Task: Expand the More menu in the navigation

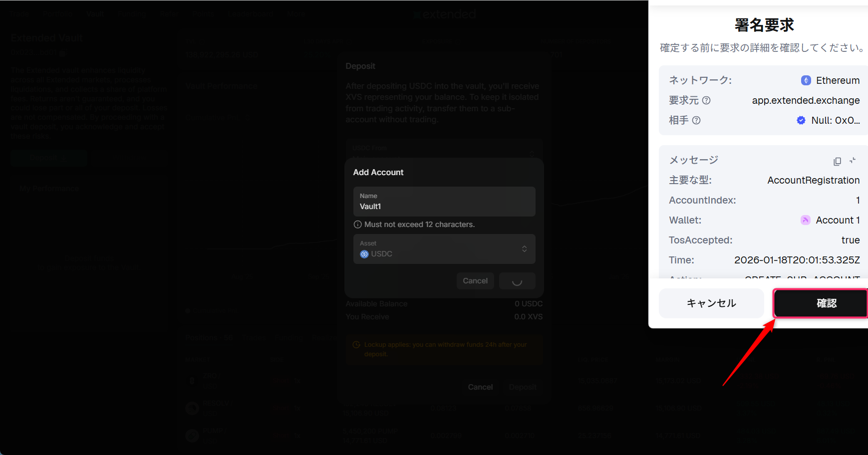Action: click(x=296, y=13)
